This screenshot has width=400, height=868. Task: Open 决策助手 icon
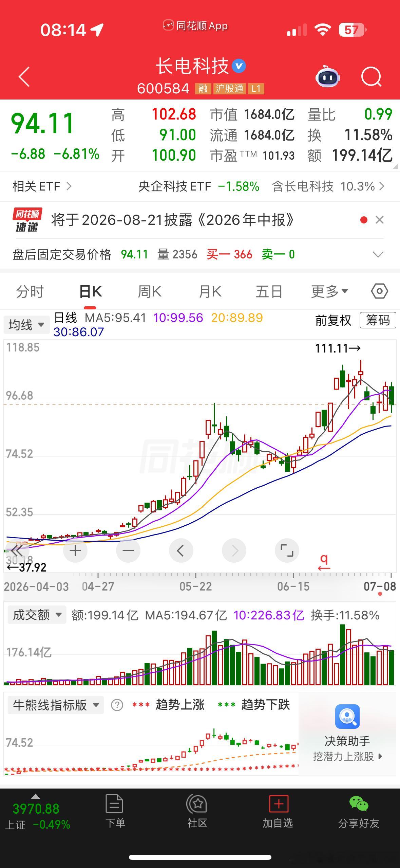pyautogui.click(x=347, y=717)
